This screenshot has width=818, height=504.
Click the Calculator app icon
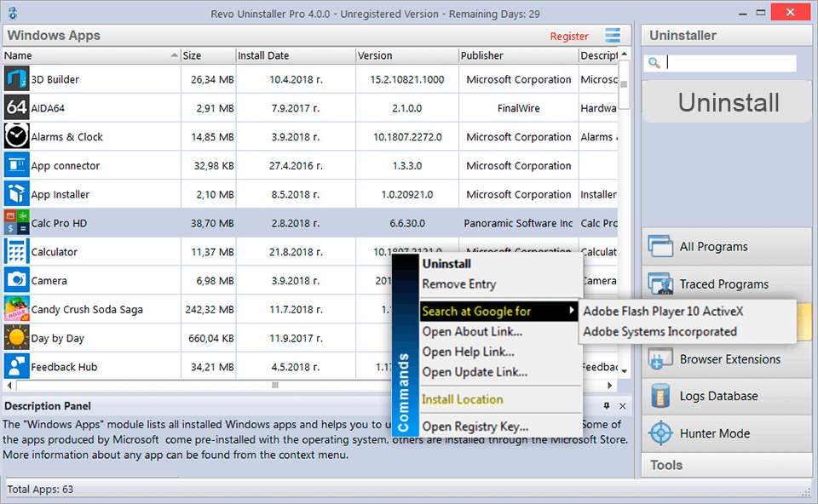tap(16, 252)
